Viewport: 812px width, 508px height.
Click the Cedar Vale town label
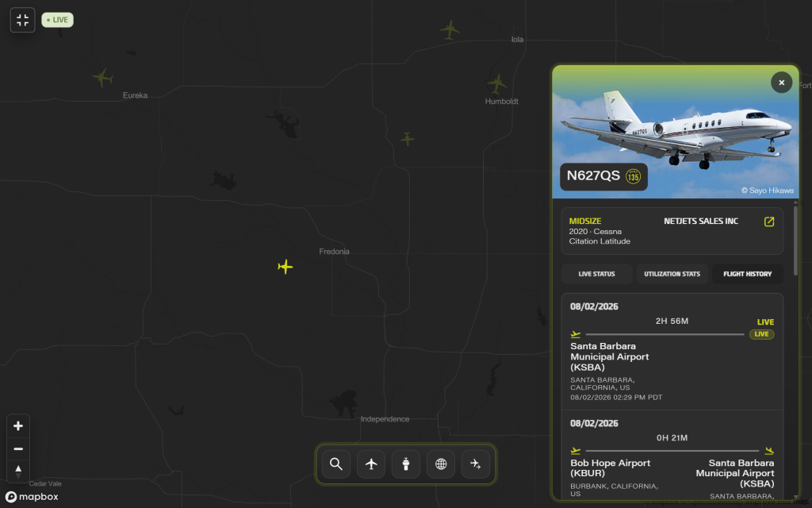pos(45,483)
